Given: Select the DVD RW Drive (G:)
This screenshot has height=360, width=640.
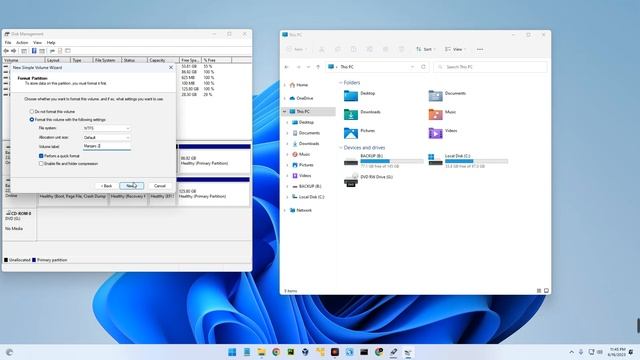Looking at the screenshot, I should pos(369,180).
